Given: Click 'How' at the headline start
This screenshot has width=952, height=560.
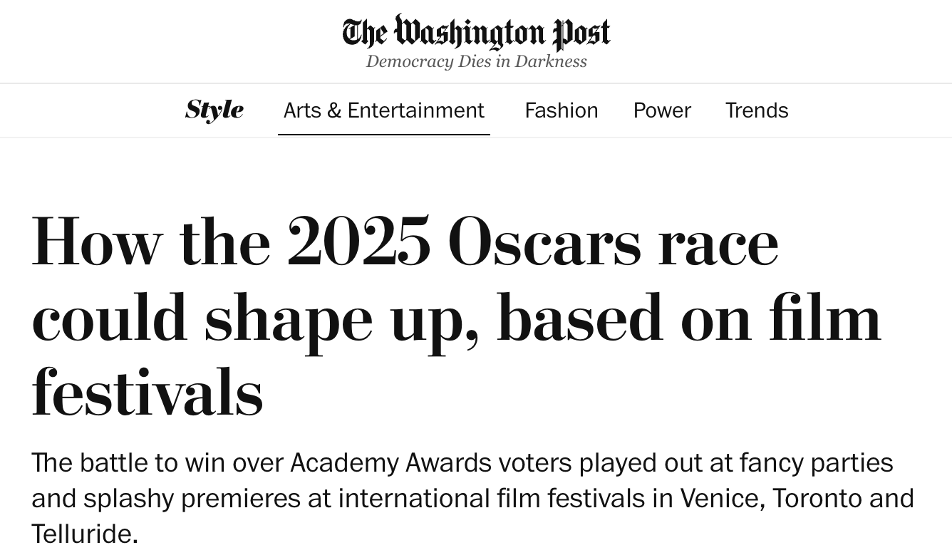Looking at the screenshot, I should tap(97, 242).
